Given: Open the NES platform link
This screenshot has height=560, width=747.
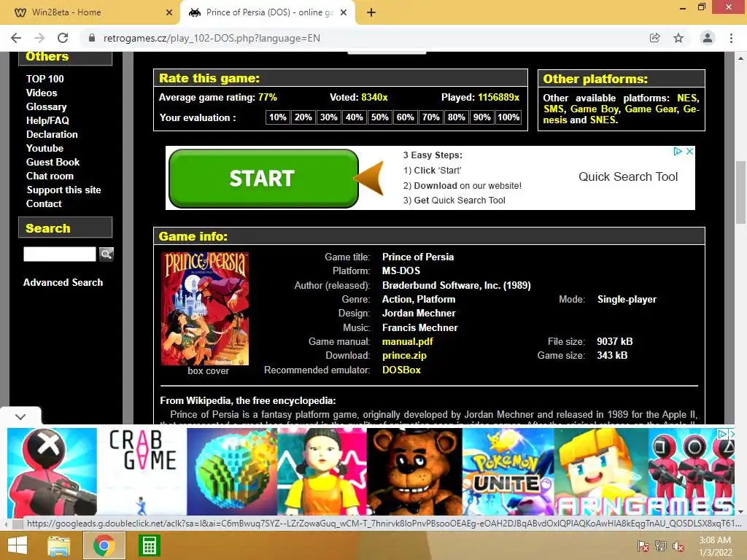Looking at the screenshot, I should click(x=686, y=98).
